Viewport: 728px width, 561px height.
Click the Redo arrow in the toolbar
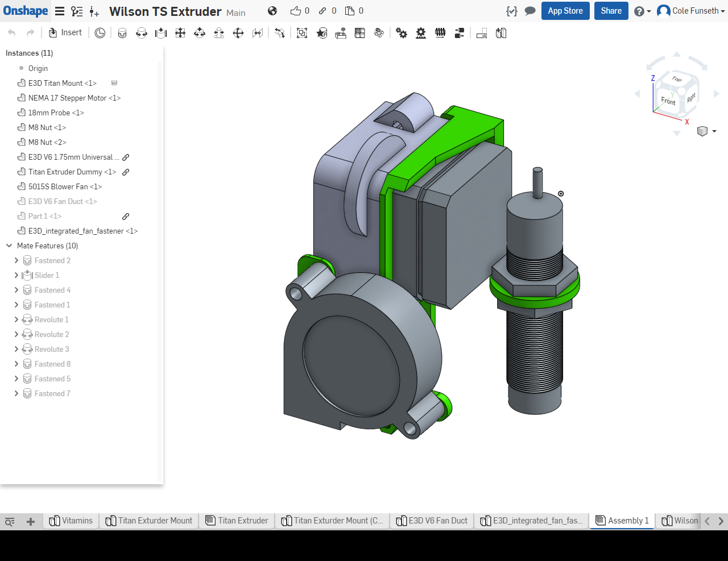pos(31,33)
